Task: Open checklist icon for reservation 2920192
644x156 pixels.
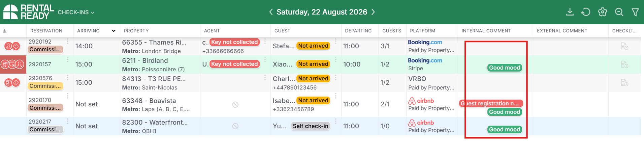Action: [624, 46]
